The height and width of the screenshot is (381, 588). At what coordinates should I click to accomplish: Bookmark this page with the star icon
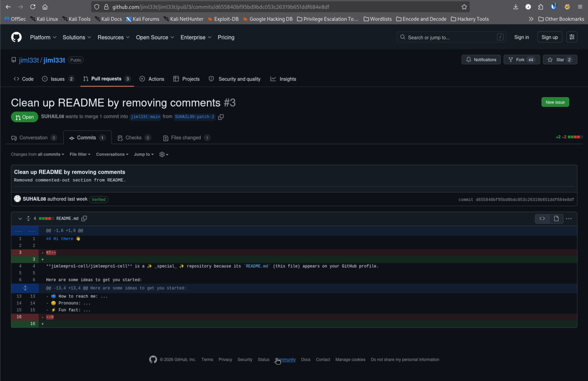[464, 7]
